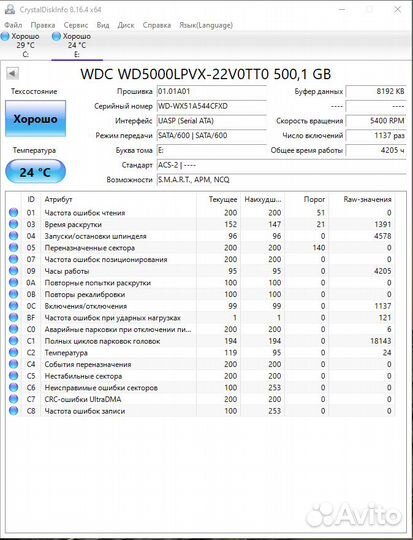Click the status icon for attribute 0C
Screen dimensions: 413x540
coord(13,306)
